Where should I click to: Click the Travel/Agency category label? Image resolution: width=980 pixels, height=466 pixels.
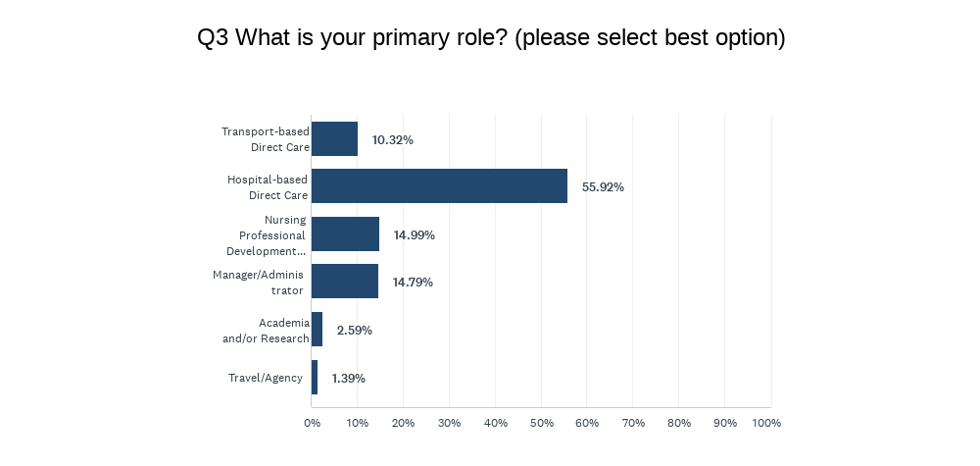coord(267,378)
